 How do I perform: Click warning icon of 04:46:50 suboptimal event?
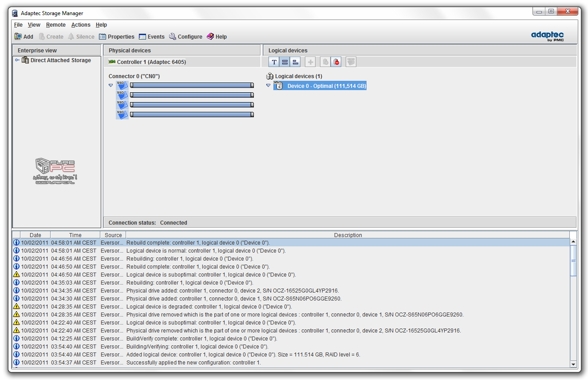point(16,275)
